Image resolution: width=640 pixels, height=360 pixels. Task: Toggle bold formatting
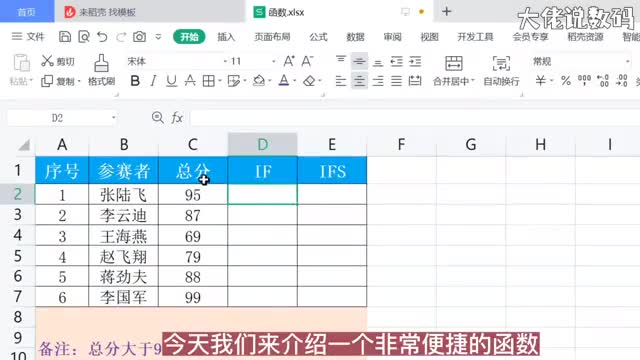point(135,81)
